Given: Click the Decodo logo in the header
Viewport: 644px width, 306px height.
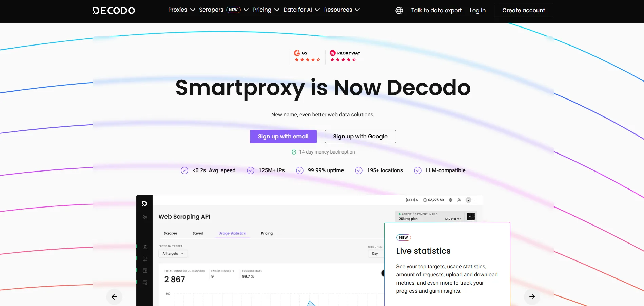Looking at the screenshot, I should (x=114, y=11).
